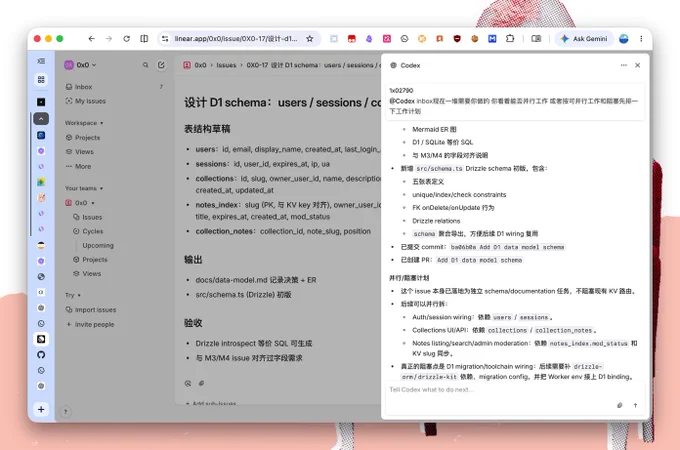The width and height of the screenshot is (680, 450).
Task: Add reaction emoji under issue description
Action: pos(188,383)
